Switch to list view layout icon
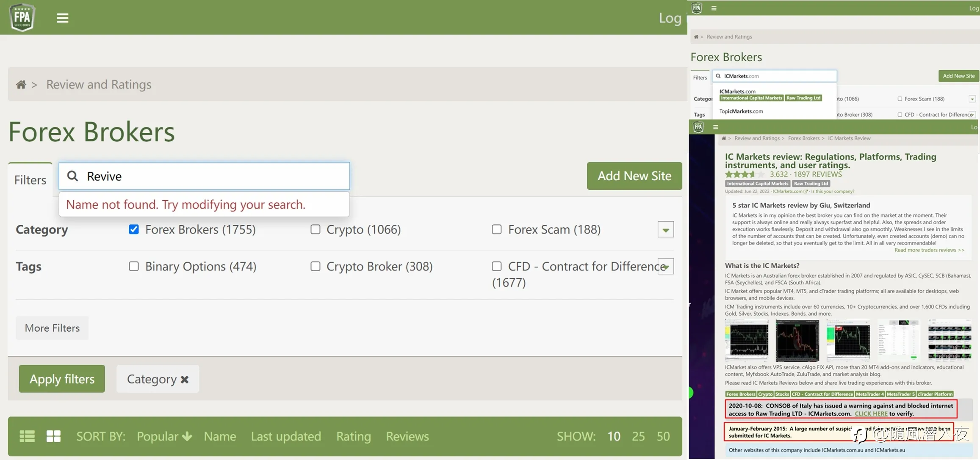The height and width of the screenshot is (460, 980). coord(27,436)
